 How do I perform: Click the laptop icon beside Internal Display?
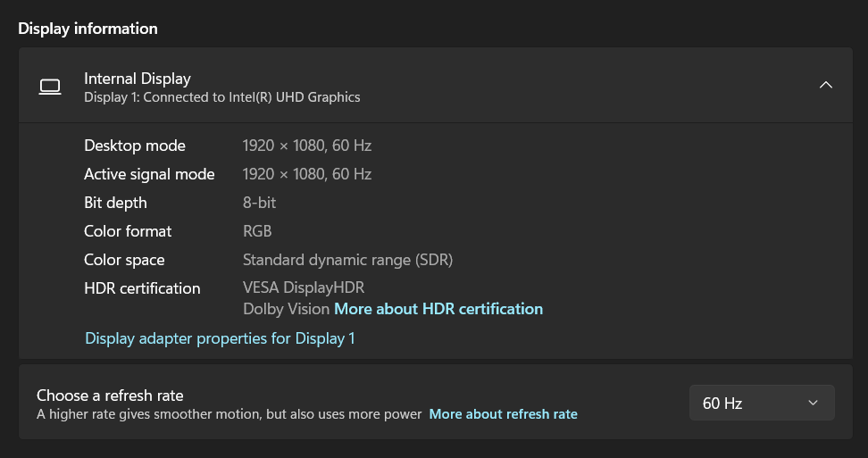click(x=50, y=87)
